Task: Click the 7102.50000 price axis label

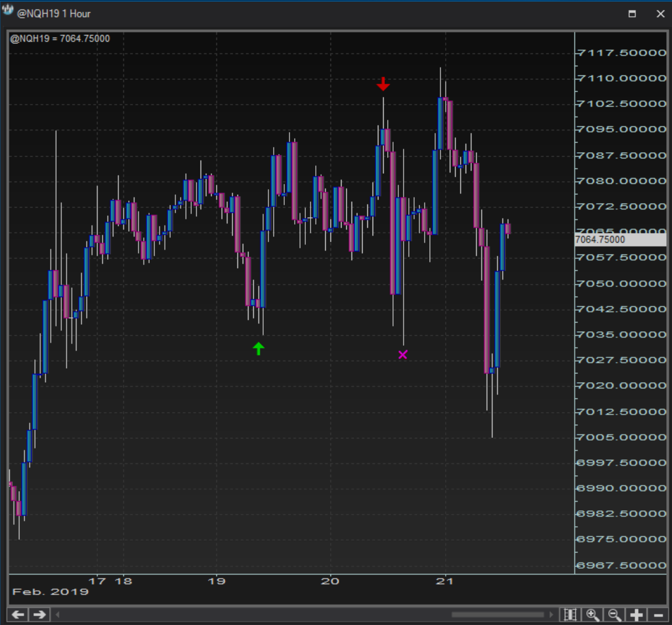Action: [x=622, y=104]
